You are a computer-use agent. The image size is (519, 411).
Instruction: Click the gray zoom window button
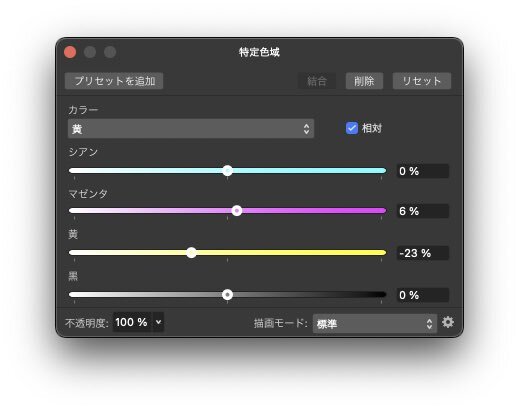(110, 52)
